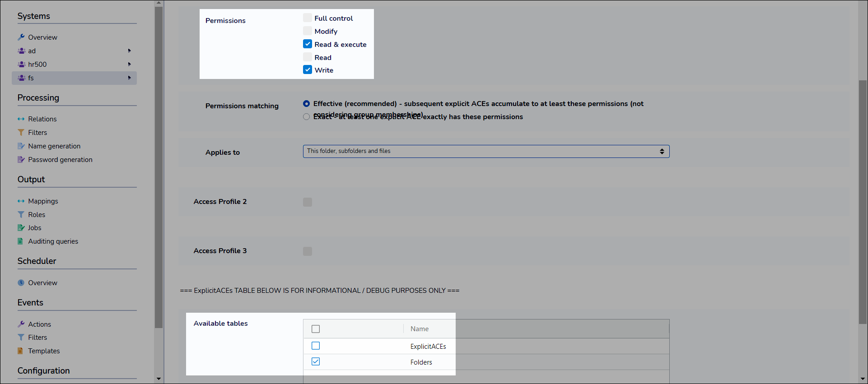
Task: Expand the ad system submenu arrow
Action: coord(129,51)
